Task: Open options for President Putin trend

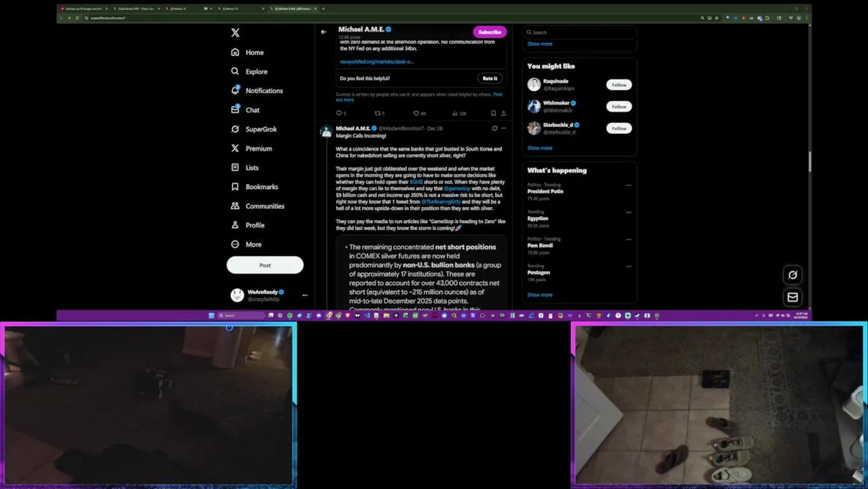Action: 628,185
